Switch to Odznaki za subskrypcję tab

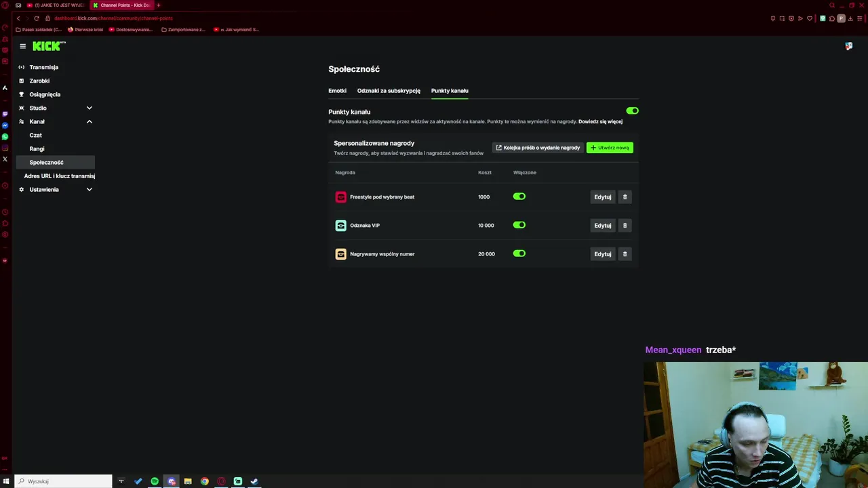point(389,90)
